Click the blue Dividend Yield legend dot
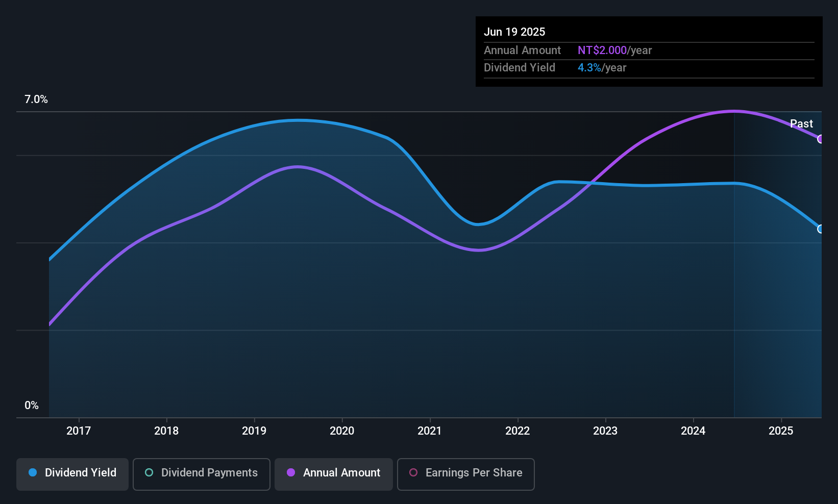Image resolution: width=838 pixels, height=504 pixels. (x=33, y=472)
